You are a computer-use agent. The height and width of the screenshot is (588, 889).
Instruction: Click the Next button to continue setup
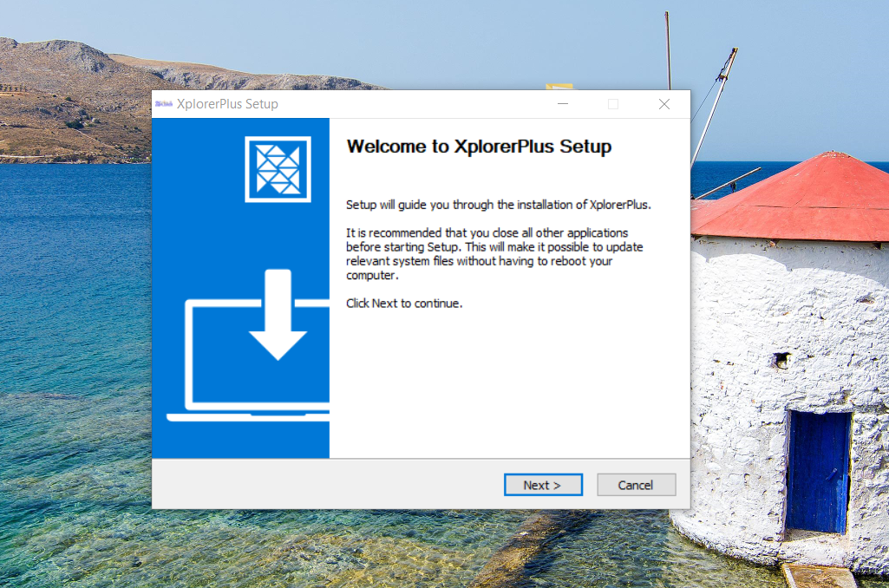pos(543,485)
